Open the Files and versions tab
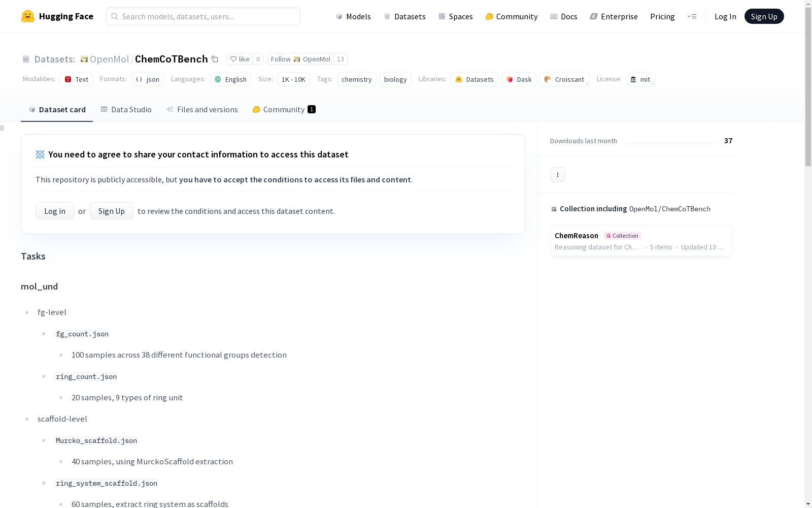Viewport: 812px width, 508px height. [x=202, y=110]
